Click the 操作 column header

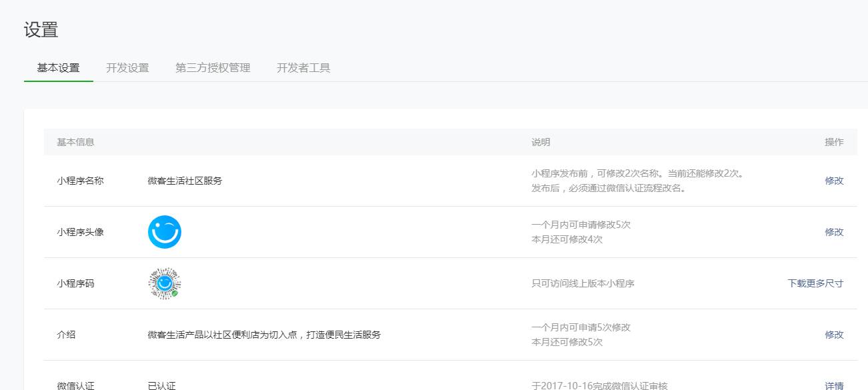(834, 142)
